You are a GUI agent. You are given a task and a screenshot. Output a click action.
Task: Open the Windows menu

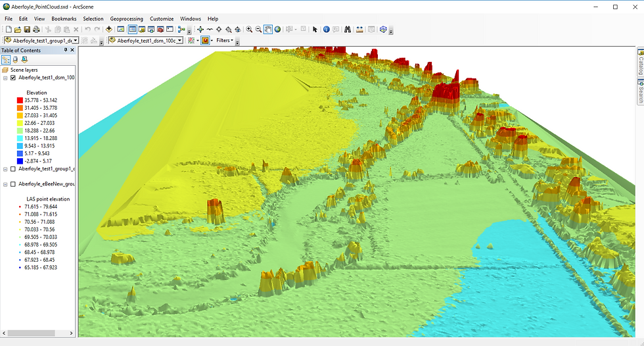pyautogui.click(x=191, y=18)
